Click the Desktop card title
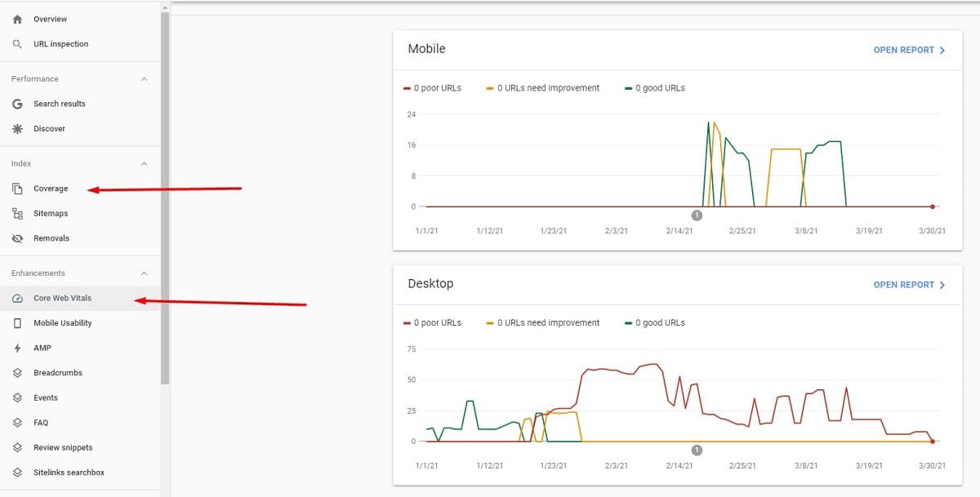The width and height of the screenshot is (980, 497). tap(430, 284)
